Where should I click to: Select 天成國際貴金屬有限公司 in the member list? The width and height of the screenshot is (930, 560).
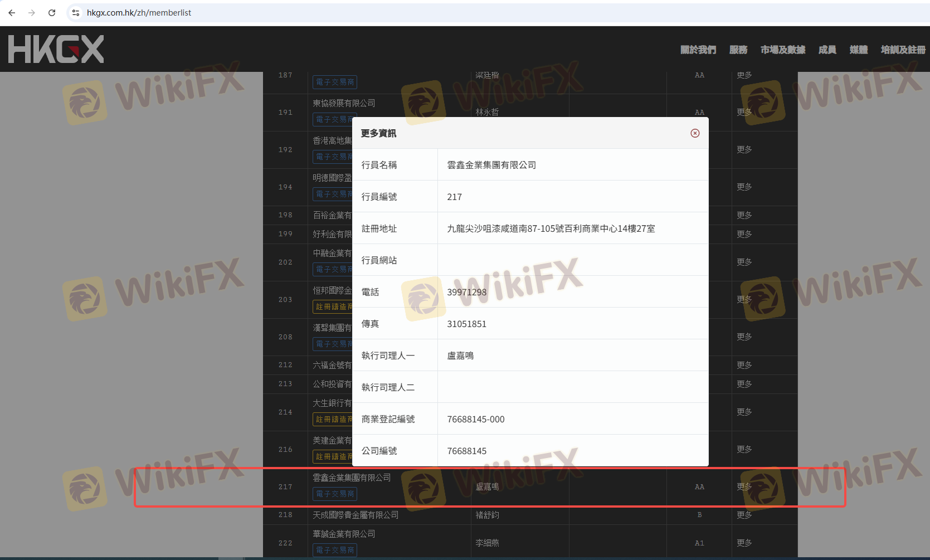(x=356, y=515)
